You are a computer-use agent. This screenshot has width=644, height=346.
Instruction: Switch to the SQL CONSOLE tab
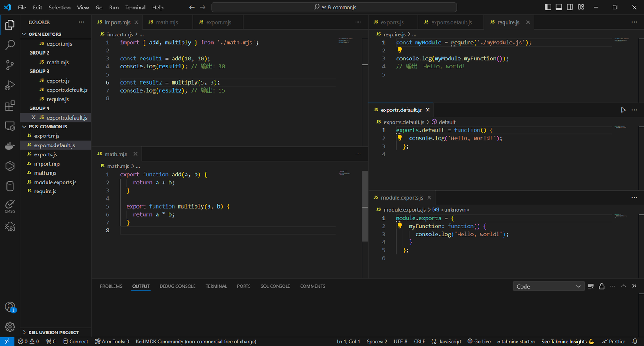[x=275, y=286]
